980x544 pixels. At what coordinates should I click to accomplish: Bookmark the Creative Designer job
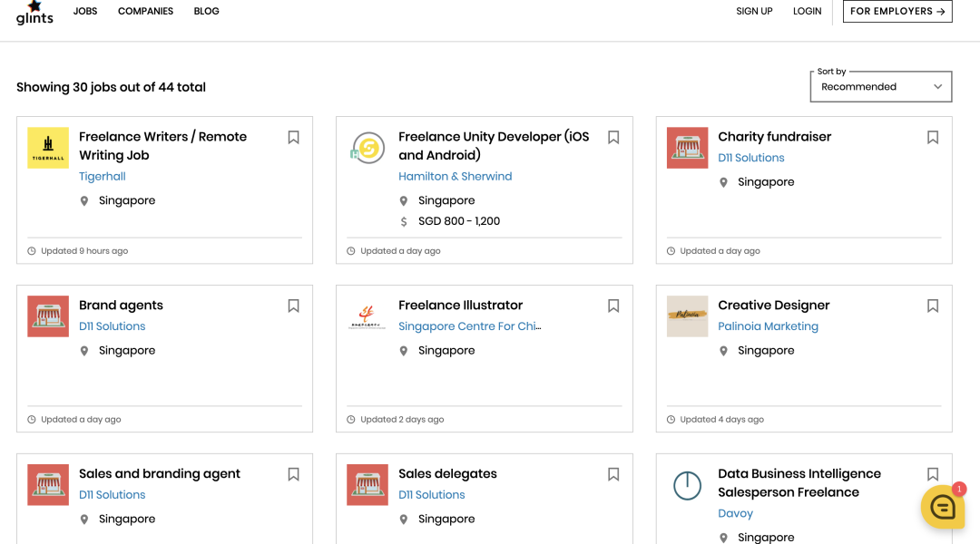pos(933,306)
